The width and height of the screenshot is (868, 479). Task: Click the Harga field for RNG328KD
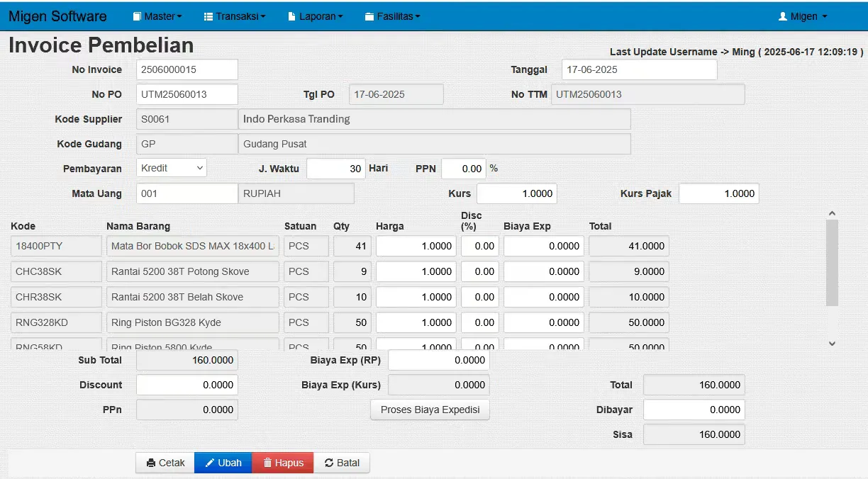click(416, 322)
